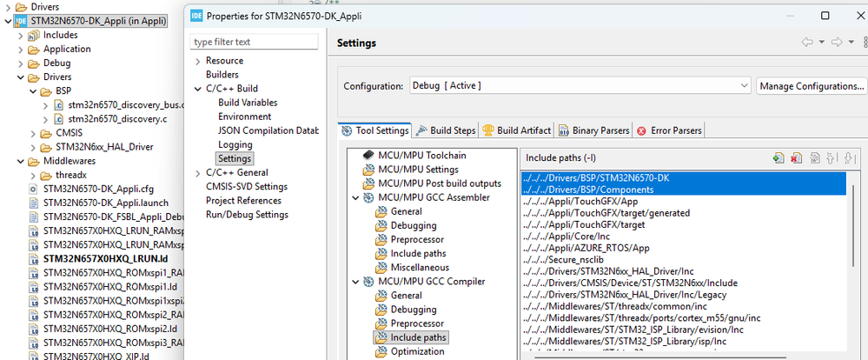The height and width of the screenshot is (360, 868).
Task: Expand the CMSIS folder in project explorer
Action: pos(33,133)
